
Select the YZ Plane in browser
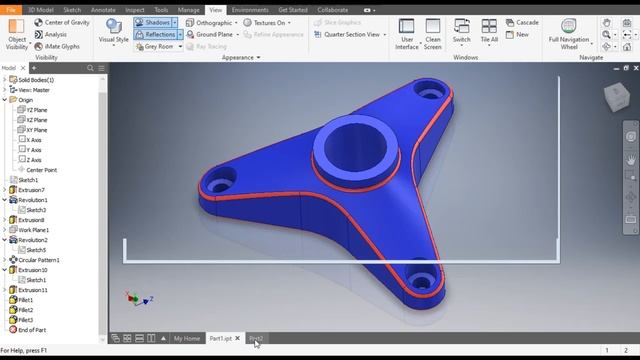click(x=32, y=110)
